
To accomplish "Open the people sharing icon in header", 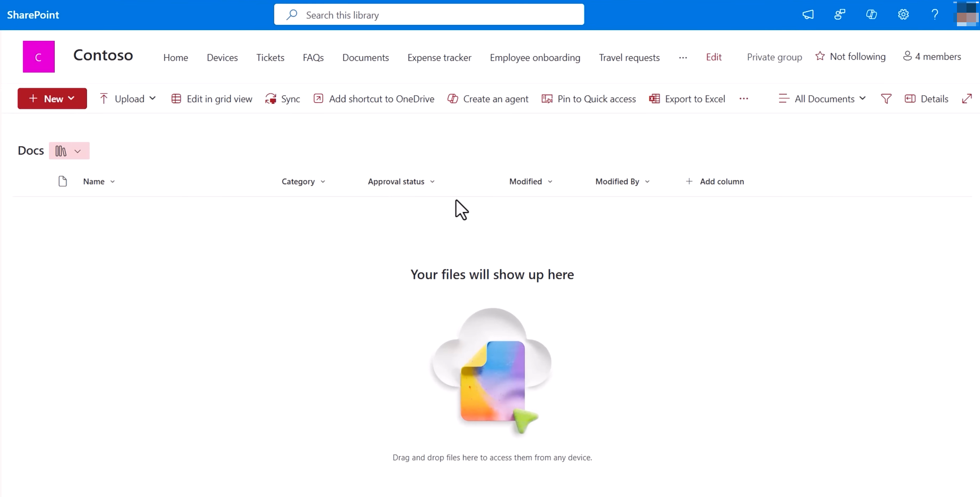I will tap(840, 15).
